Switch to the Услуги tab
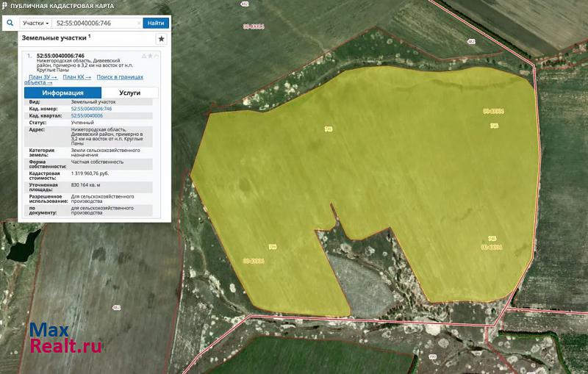 point(129,93)
